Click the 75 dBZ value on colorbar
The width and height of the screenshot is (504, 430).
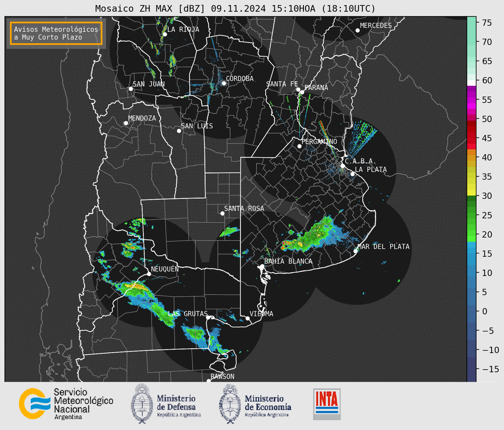tap(487, 23)
